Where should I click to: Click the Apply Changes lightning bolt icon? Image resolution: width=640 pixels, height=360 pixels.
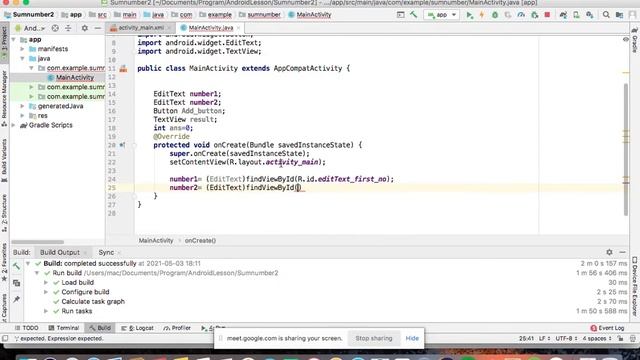482,15
